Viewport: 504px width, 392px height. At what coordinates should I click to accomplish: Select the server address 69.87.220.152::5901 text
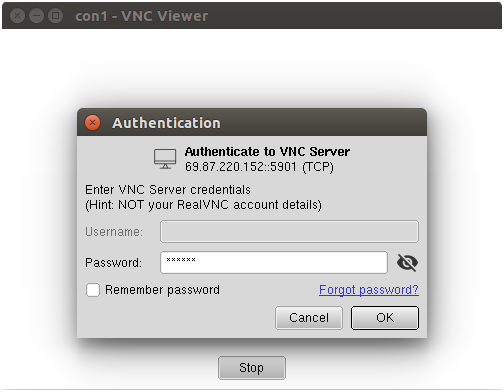tap(241, 167)
